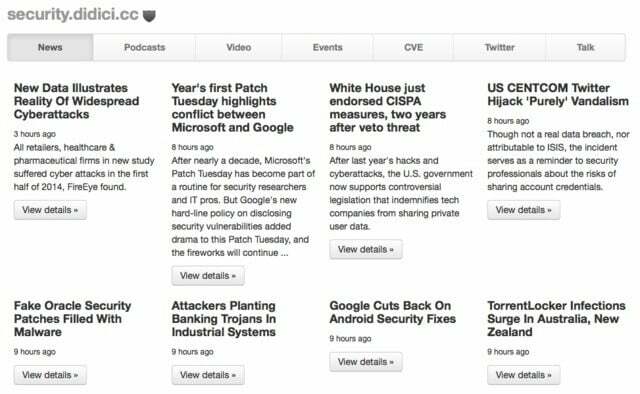Viewport: 640px width, 394px height.
Task: View details for Fake Oracle Security Patches
Action: tap(50, 375)
